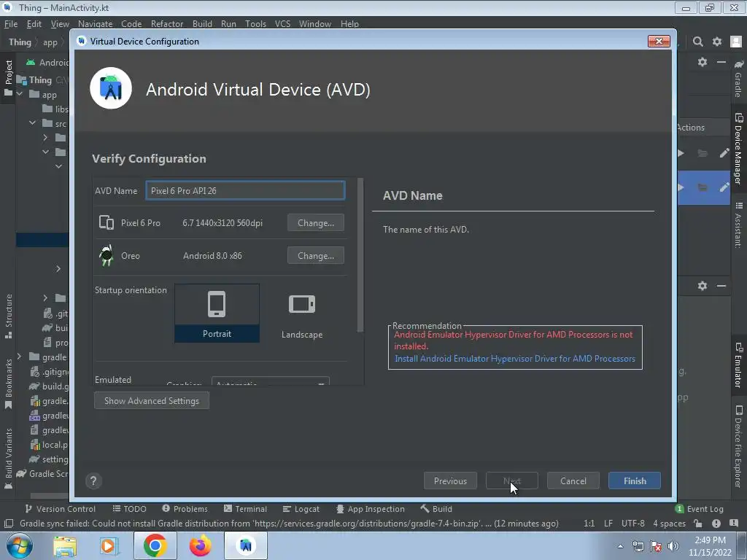
Task: Click the Emulator panel settings gear
Action: 703,286
